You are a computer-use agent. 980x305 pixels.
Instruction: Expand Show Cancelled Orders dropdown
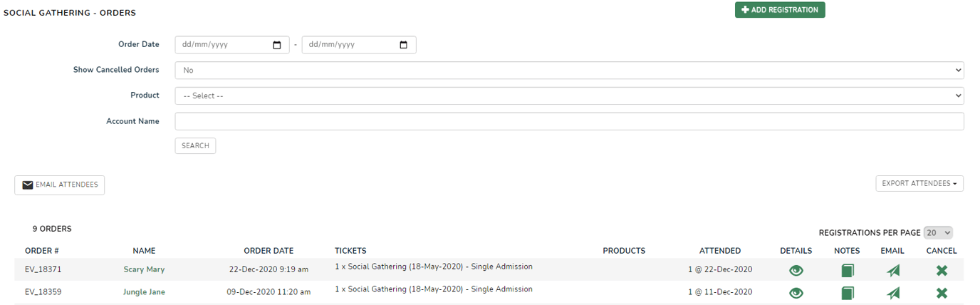(568, 71)
